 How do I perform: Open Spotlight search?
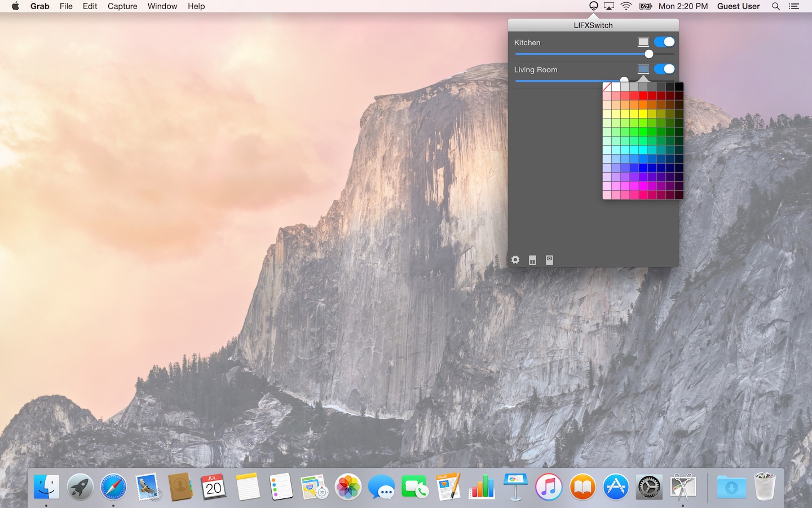tap(776, 6)
